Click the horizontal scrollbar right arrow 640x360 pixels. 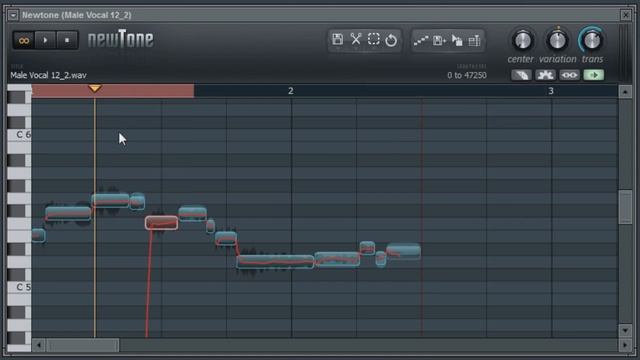point(625,345)
